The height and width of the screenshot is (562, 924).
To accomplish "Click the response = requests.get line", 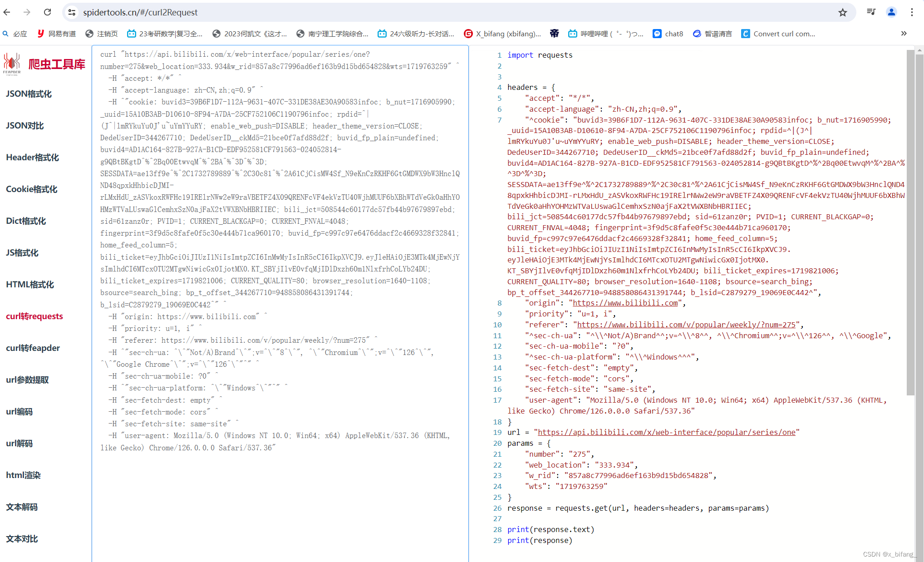I will coord(638,508).
